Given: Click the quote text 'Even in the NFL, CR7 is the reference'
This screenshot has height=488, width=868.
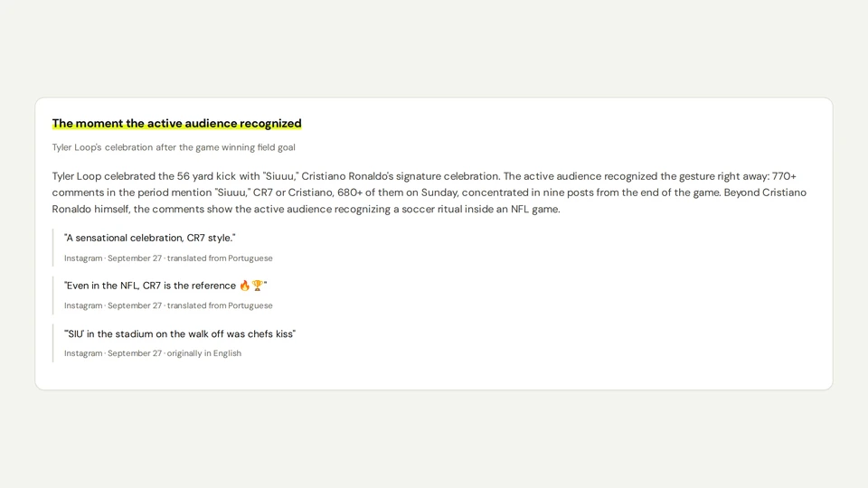Looking at the screenshot, I should pyautogui.click(x=150, y=286).
